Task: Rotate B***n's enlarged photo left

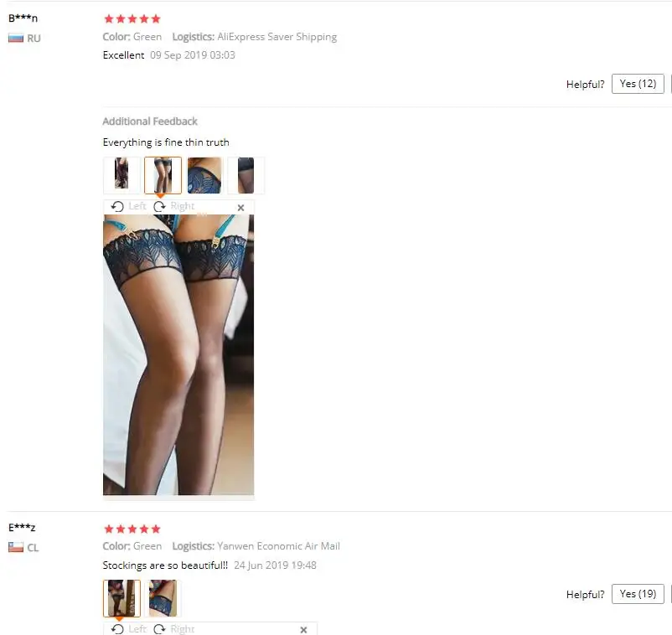Action: [x=128, y=207]
